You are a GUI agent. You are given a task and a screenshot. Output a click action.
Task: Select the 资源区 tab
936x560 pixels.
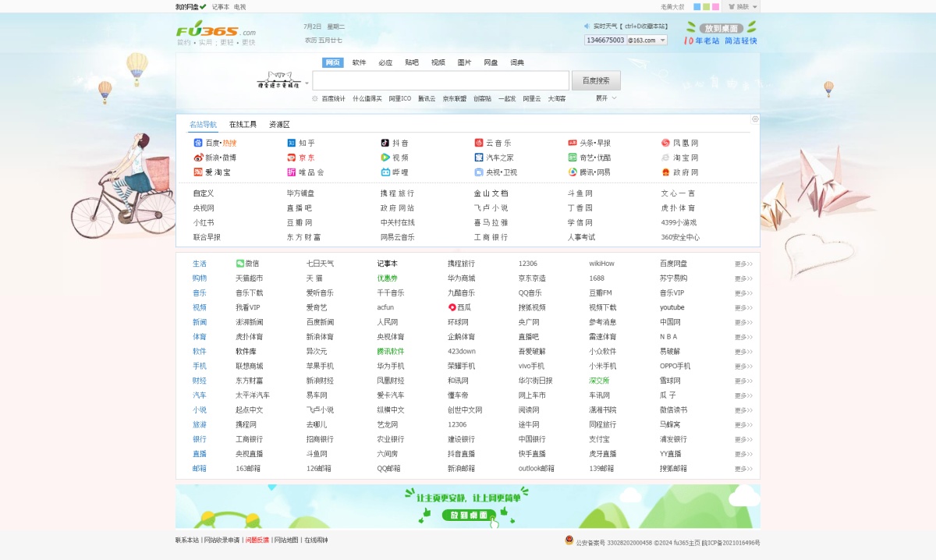tap(279, 125)
